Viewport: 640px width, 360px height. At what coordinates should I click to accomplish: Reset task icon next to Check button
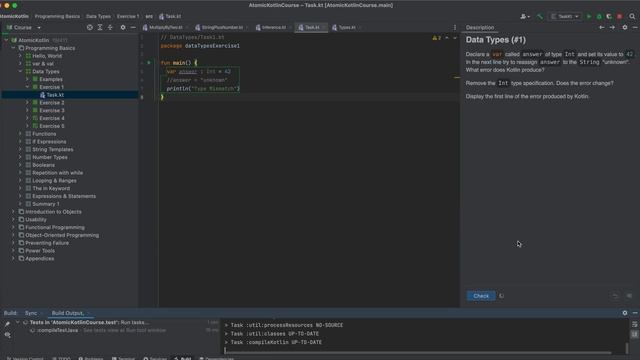502,296
